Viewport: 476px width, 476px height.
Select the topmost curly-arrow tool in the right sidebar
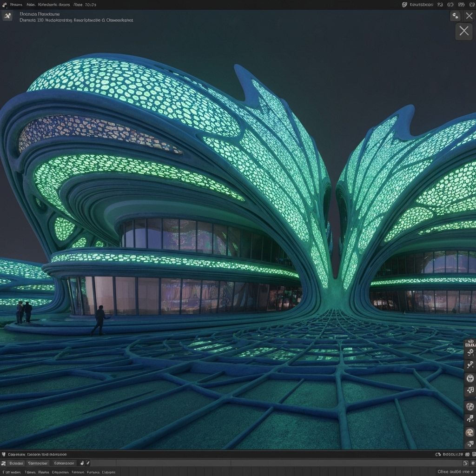pos(470,353)
